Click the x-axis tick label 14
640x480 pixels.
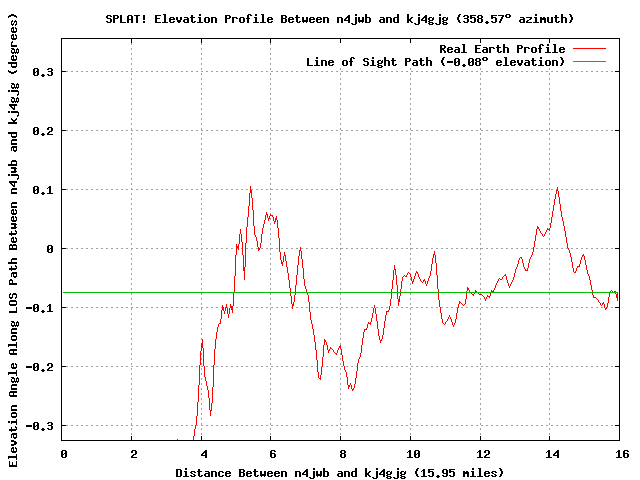[552, 454]
